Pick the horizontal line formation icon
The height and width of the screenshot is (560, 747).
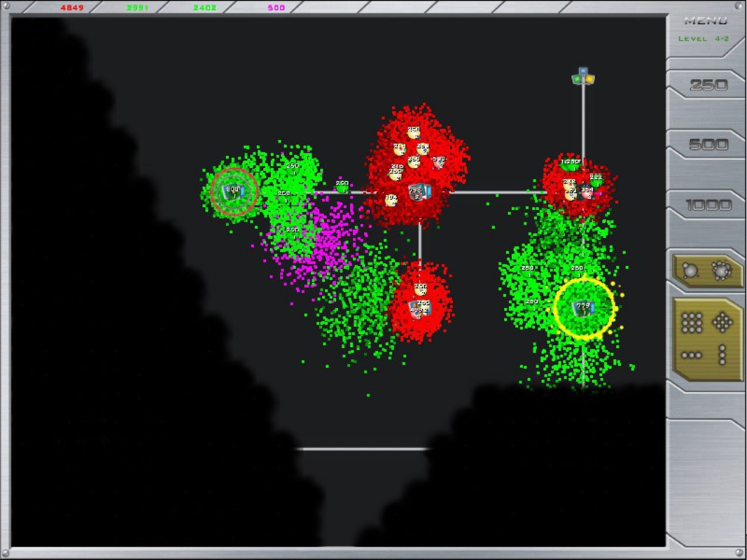pos(692,355)
